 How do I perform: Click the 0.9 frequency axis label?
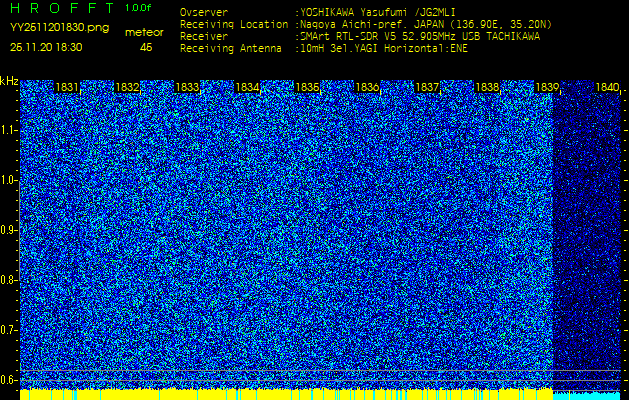click(8, 230)
